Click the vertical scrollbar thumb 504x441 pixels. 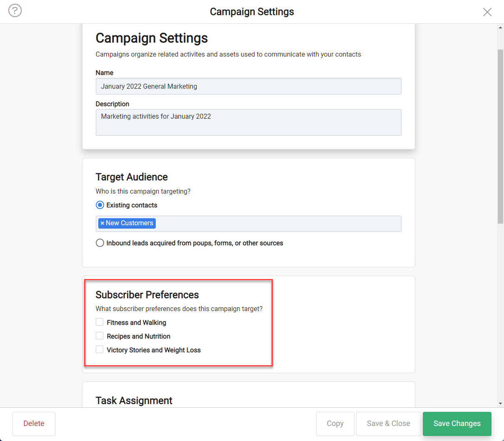[500, 137]
